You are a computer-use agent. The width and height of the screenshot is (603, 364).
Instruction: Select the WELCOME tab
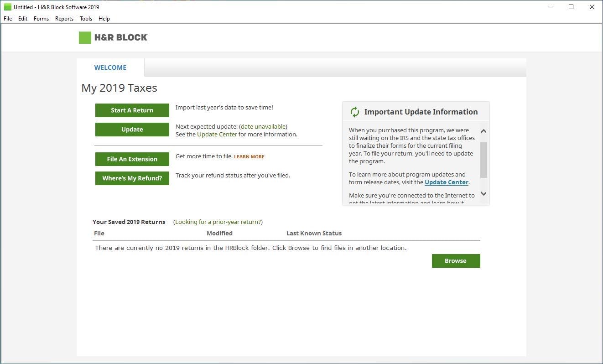[110, 68]
